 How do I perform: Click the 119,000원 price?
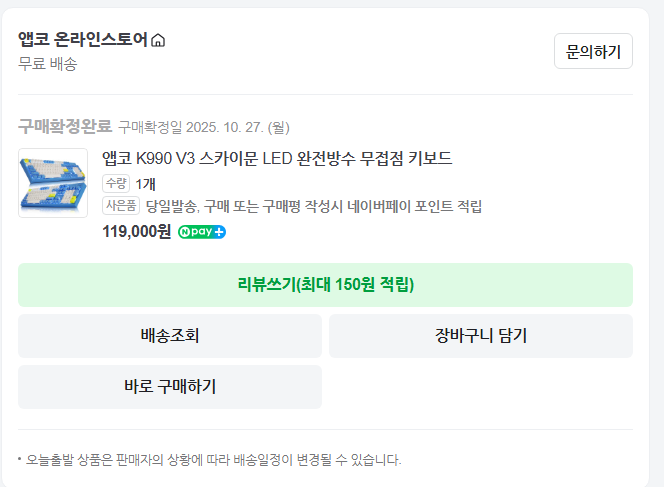point(137,232)
